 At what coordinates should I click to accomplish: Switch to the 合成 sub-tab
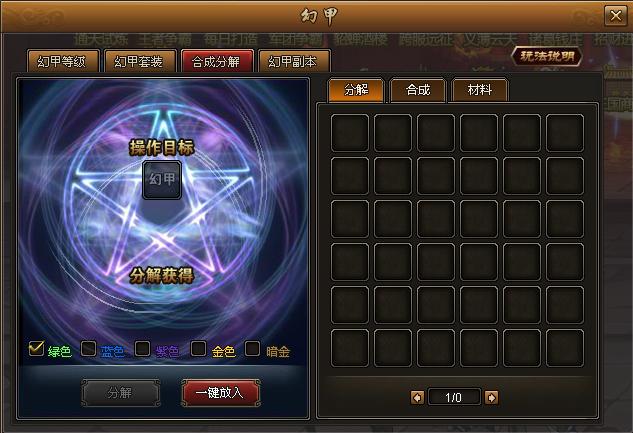click(x=418, y=90)
